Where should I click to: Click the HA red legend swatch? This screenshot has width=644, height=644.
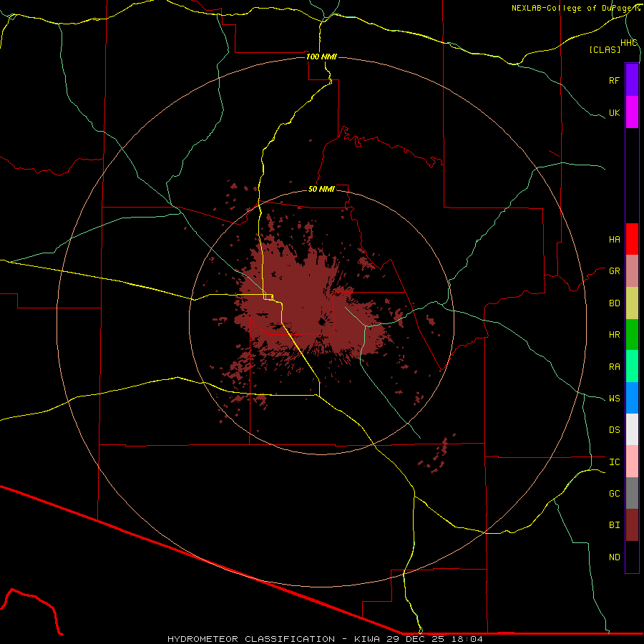[x=632, y=239]
